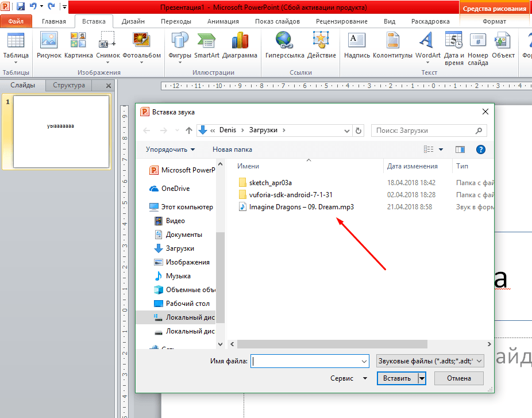
Task: Insert Номер слайда slide number
Action: pos(478,48)
